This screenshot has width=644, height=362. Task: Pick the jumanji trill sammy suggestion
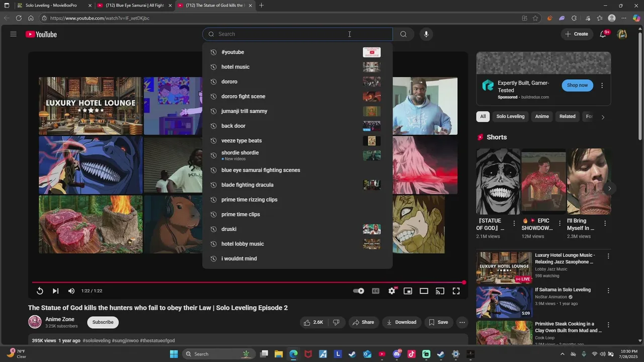[x=297, y=111]
